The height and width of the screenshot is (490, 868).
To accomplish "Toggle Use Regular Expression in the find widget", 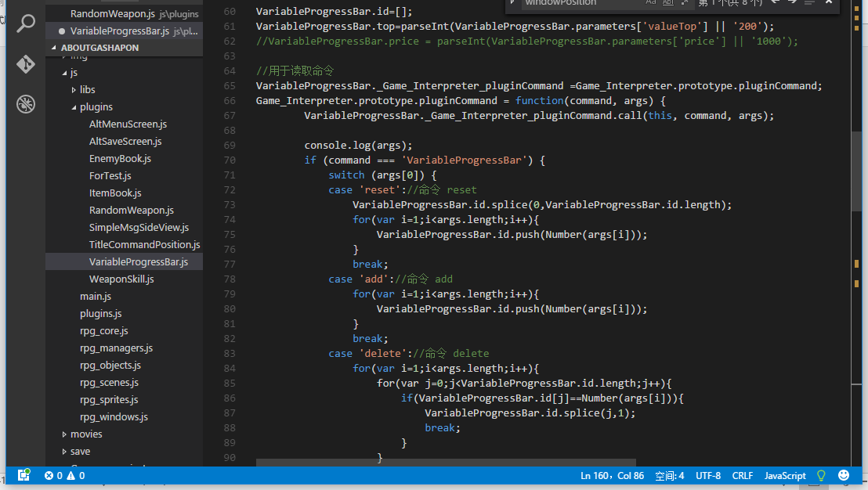I will [685, 2].
